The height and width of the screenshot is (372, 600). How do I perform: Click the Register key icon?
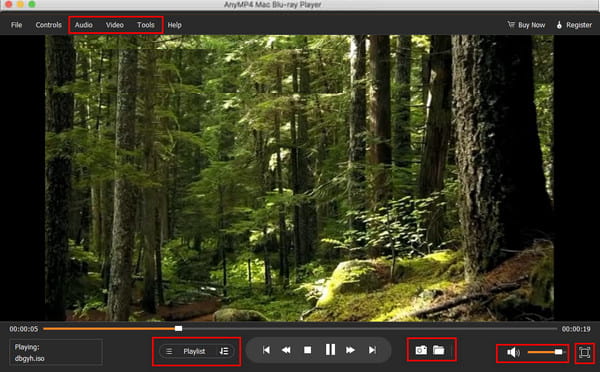click(x=559, y=25)
